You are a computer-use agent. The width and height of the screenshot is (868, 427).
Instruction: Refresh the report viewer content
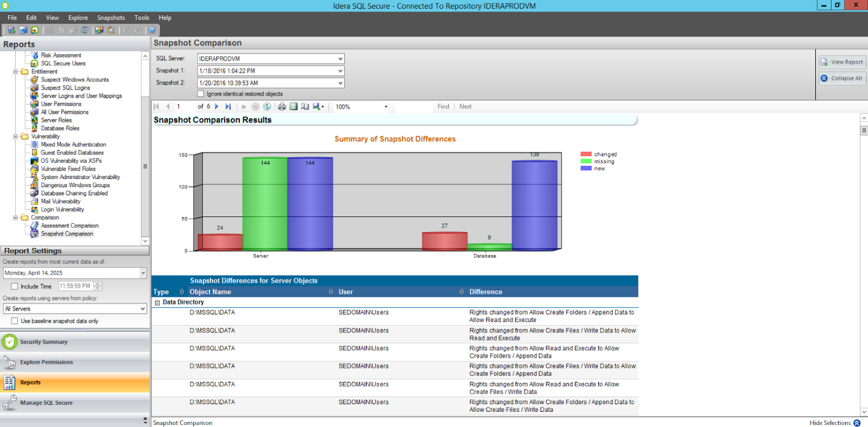267,107
